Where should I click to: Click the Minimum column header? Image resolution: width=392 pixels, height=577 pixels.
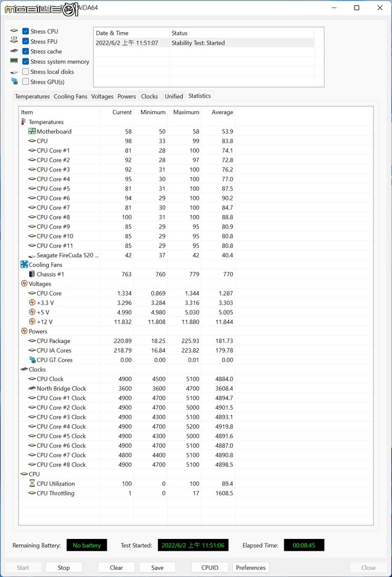[151, 112]
